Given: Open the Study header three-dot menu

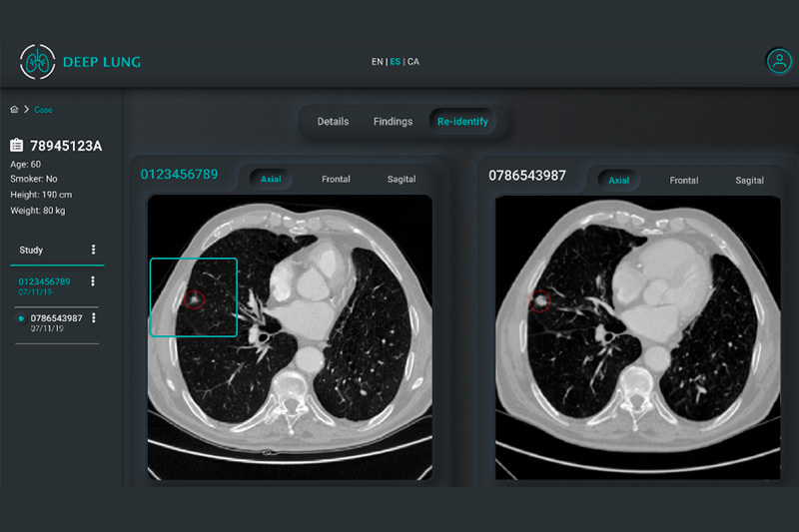Looking at the screenshot, I should [94, 250].
